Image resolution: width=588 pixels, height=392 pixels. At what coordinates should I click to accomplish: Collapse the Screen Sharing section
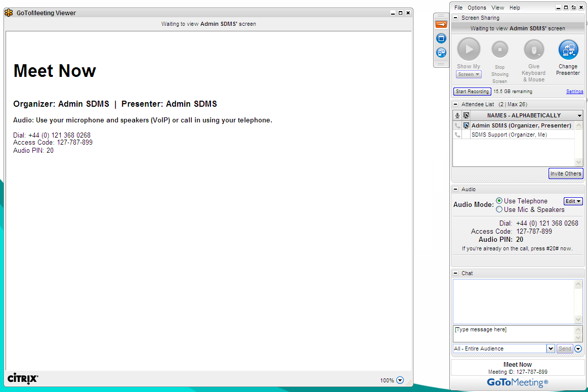tap(455, 18)
